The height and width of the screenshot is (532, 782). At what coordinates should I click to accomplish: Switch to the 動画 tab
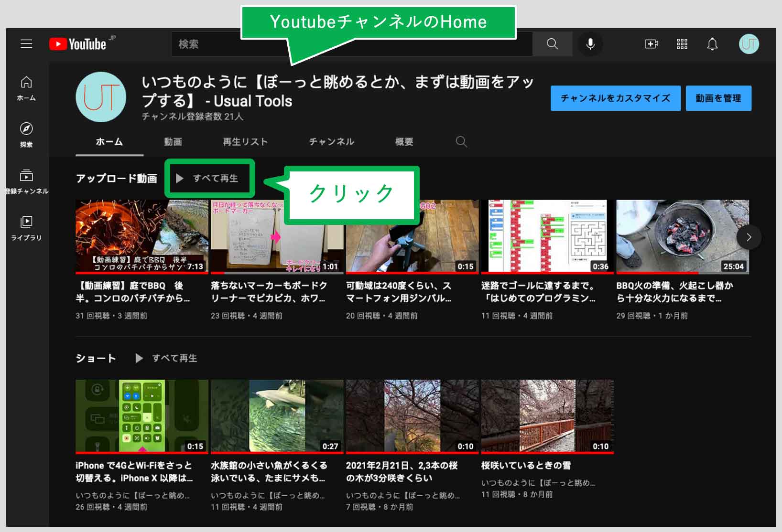click(x=173, y=142)
